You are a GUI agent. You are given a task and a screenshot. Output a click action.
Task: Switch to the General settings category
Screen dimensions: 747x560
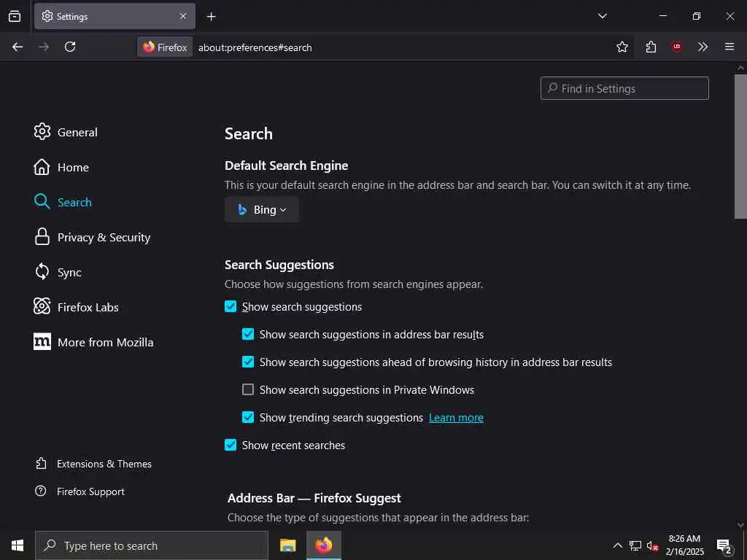(x=77, y=133)
